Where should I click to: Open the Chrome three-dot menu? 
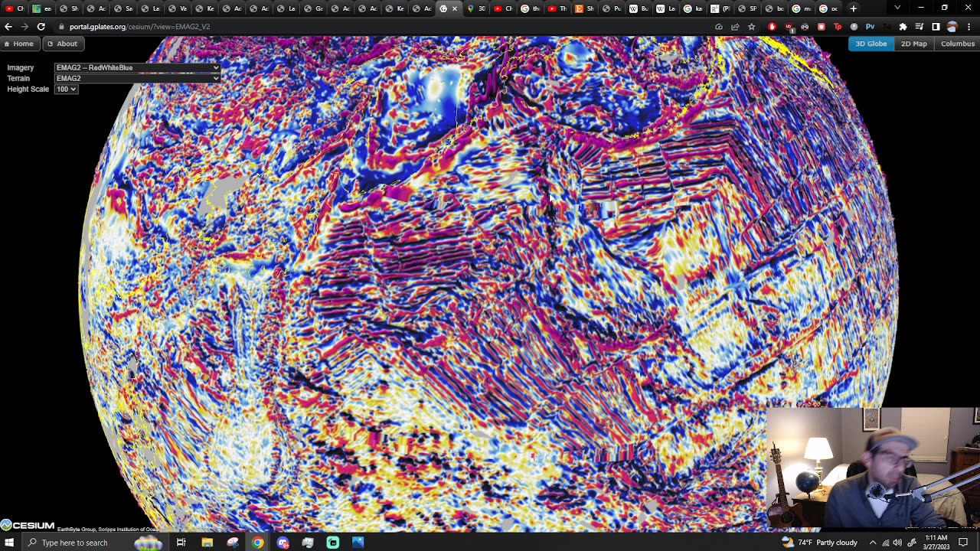(969, 27)
